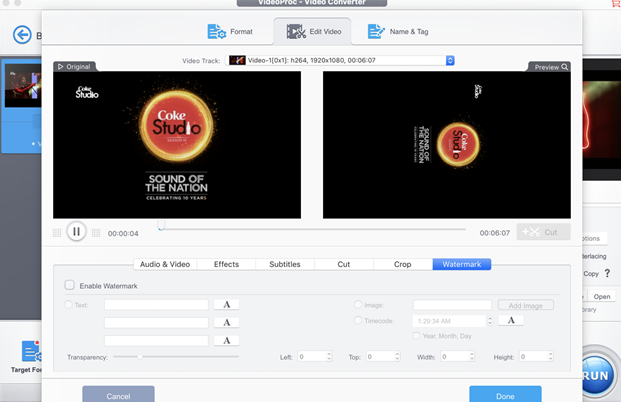Adjust the Left position stepper
Screen dimensions: 621x402
tap(328, 356)
